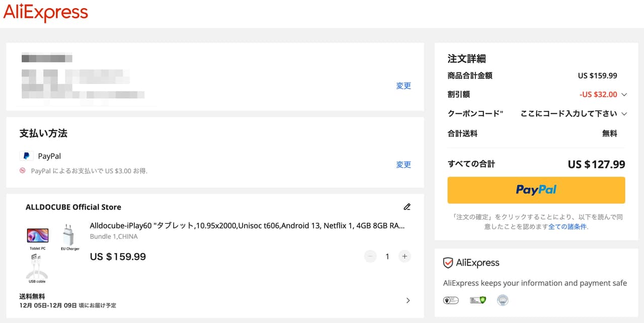
Task: Click the round blue certification seal badge
Action: click(502, 300)
